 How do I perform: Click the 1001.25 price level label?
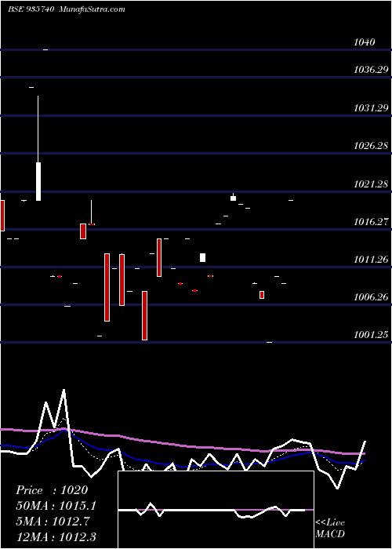point(371,335)
